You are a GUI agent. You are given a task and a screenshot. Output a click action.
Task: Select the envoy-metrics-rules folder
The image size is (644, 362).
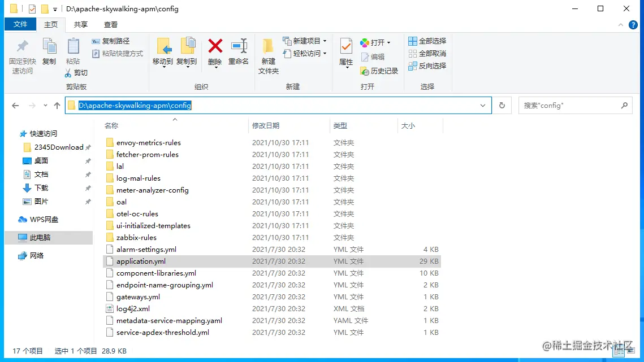pyautogui.click(x=144, y=143)
